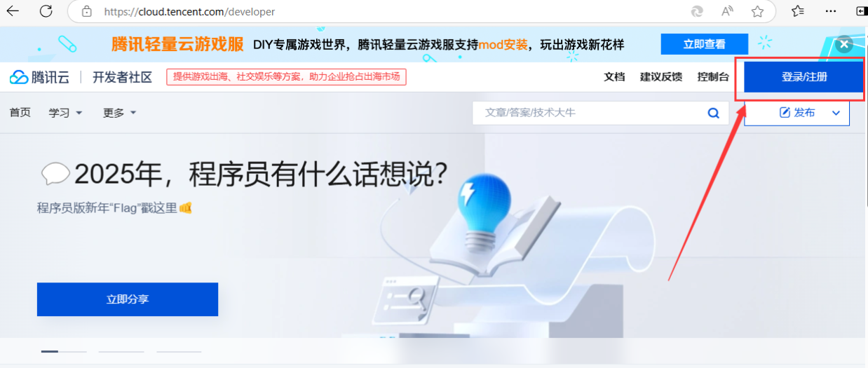The height and width of the screenshot is (368, 868).
Task: Go to the 首页 tab
Action: (x=20, y=112)
